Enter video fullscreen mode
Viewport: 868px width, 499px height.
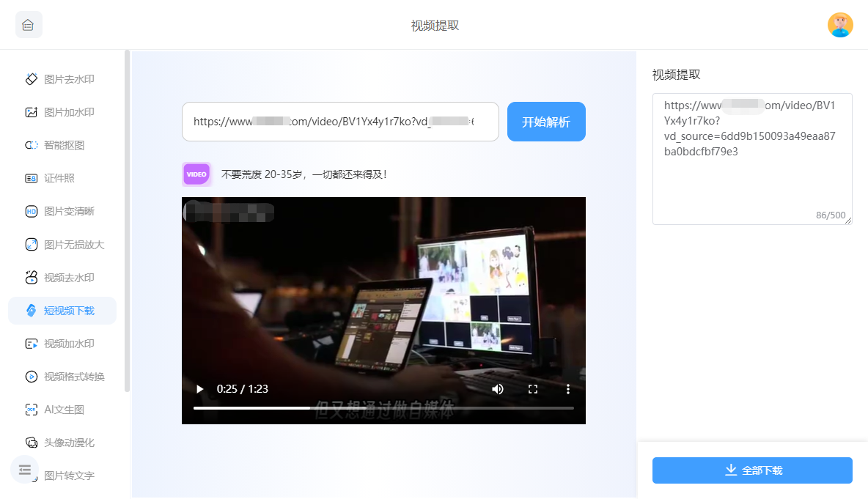(x=533, y=389)
